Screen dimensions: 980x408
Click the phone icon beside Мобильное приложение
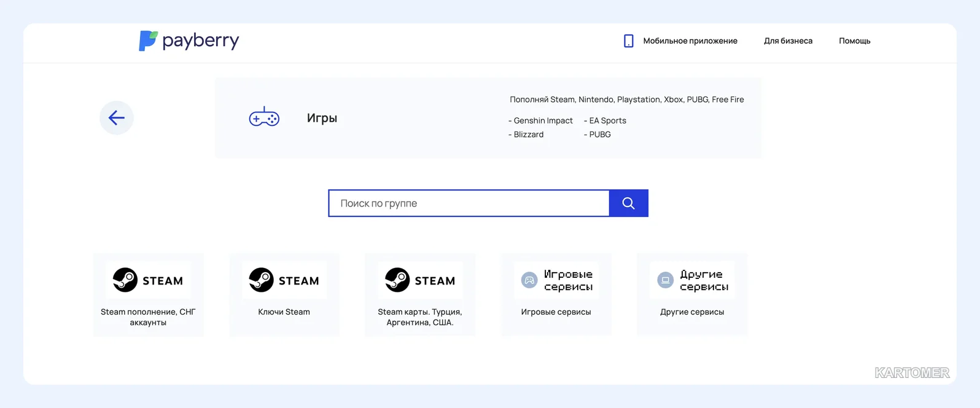tap(628, 41)
